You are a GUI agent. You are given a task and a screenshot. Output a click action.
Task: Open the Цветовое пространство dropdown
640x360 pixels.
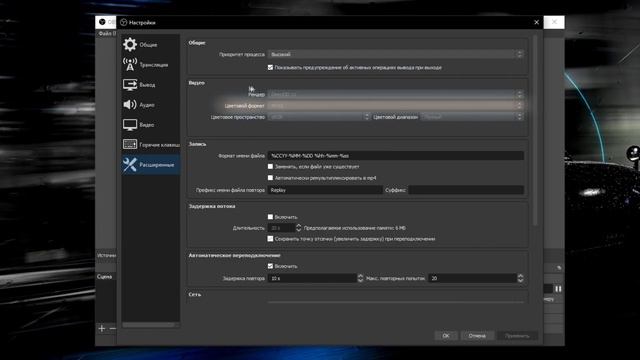point(319,117)
